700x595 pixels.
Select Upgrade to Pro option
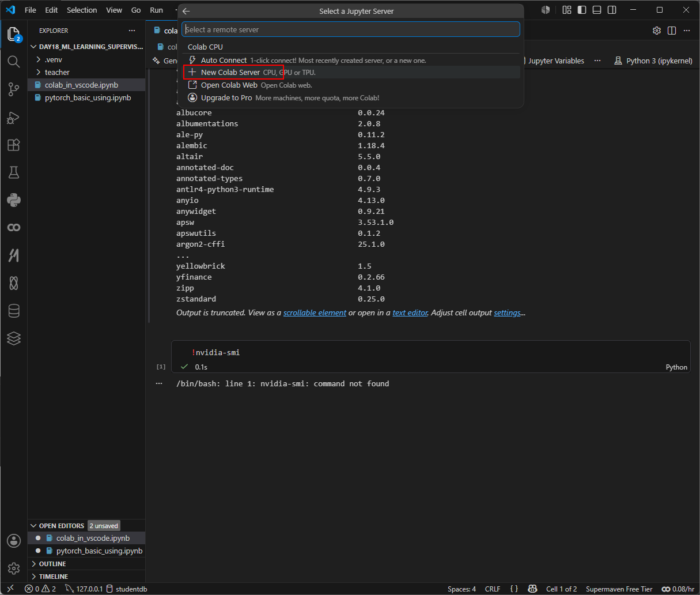point(351,97)
